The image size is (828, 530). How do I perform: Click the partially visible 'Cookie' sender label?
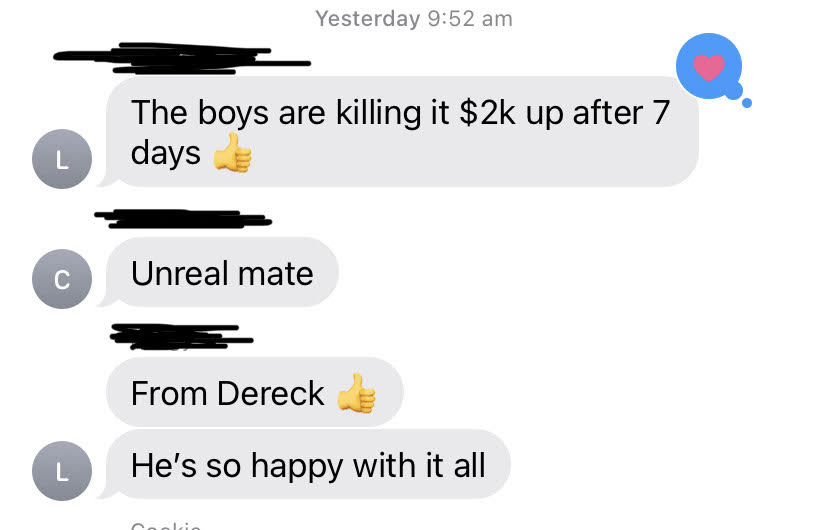[165, 526]
